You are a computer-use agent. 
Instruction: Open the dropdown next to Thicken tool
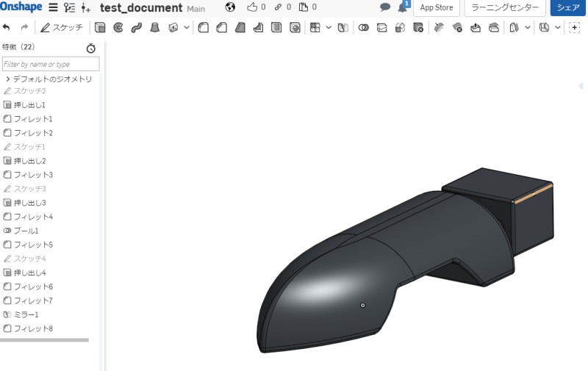tap(187, 27)
